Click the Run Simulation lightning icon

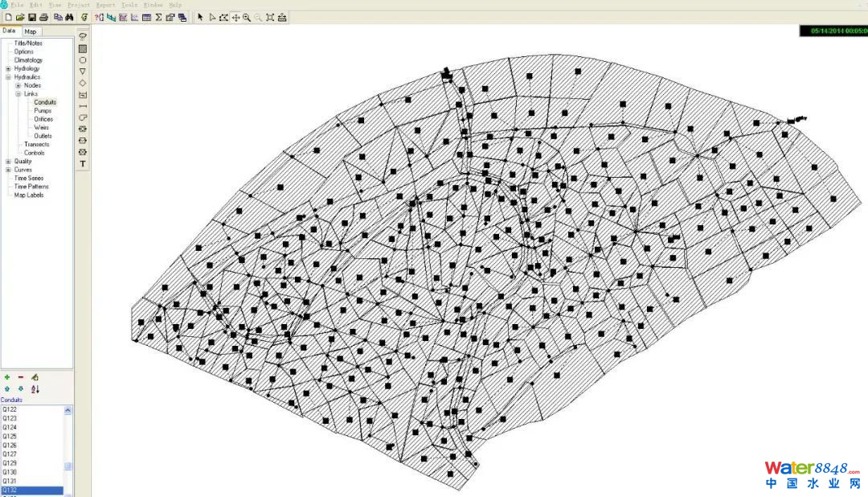click(84, 17)
